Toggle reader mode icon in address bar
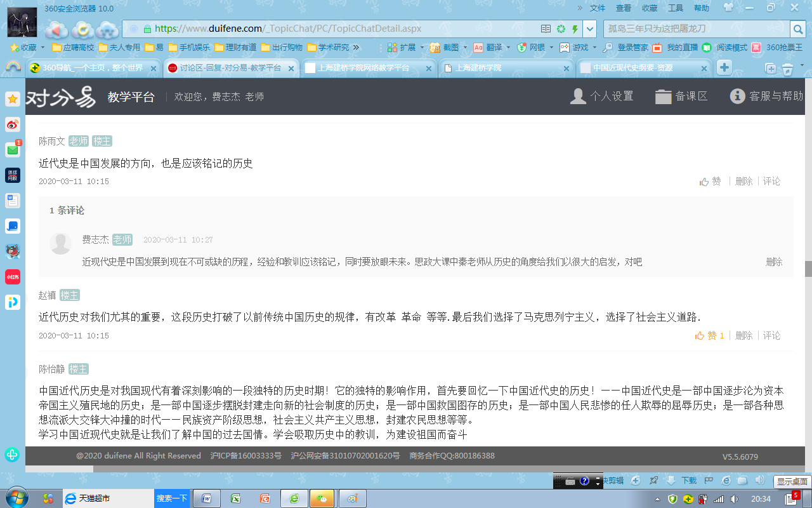 (546, 29)
